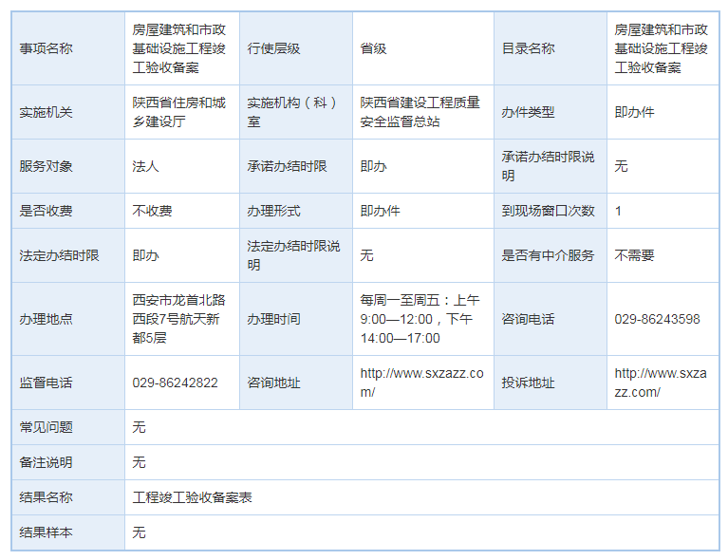Click the 办件类型 label cell
Viewport: 728px width, 560px height.
click(x=528, y=112)
